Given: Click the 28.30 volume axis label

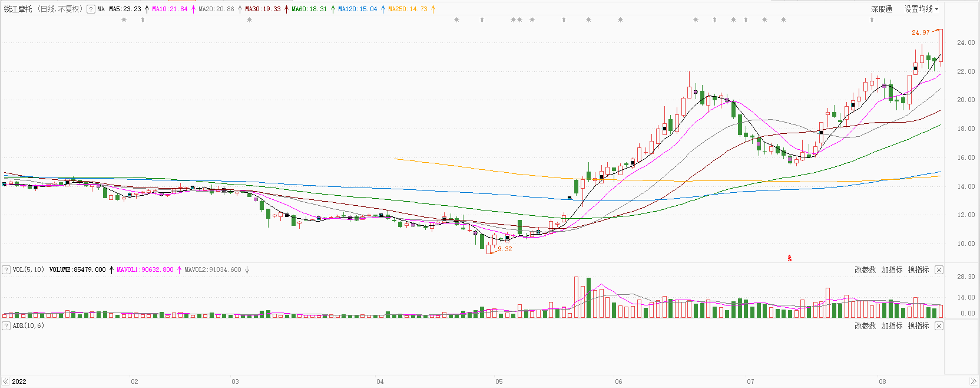Looking at the screenshot, I should coord(966,277).
